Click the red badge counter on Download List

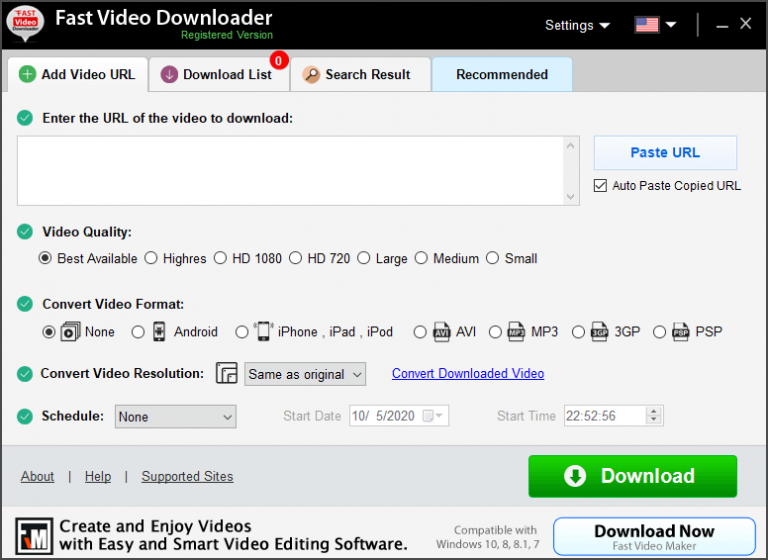tap(279, 61)
